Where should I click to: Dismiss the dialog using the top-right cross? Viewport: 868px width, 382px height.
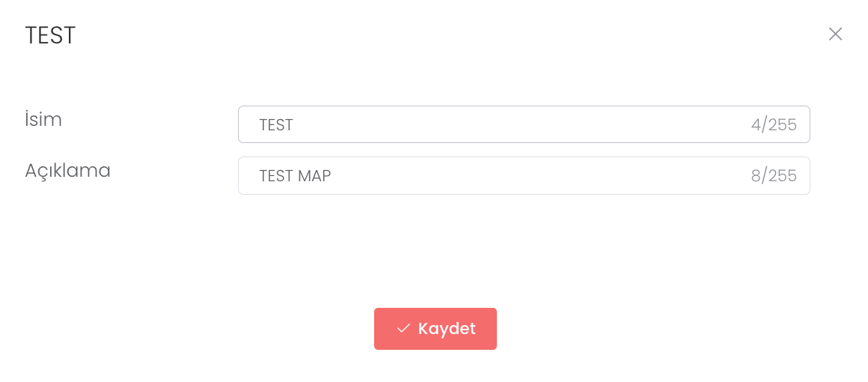point(835,34)
